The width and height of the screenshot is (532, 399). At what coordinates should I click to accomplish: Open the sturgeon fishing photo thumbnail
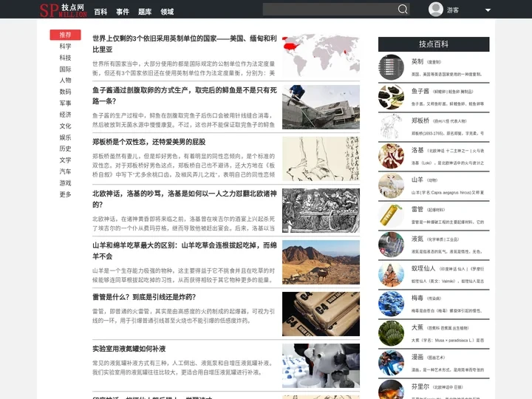(321, 107)
